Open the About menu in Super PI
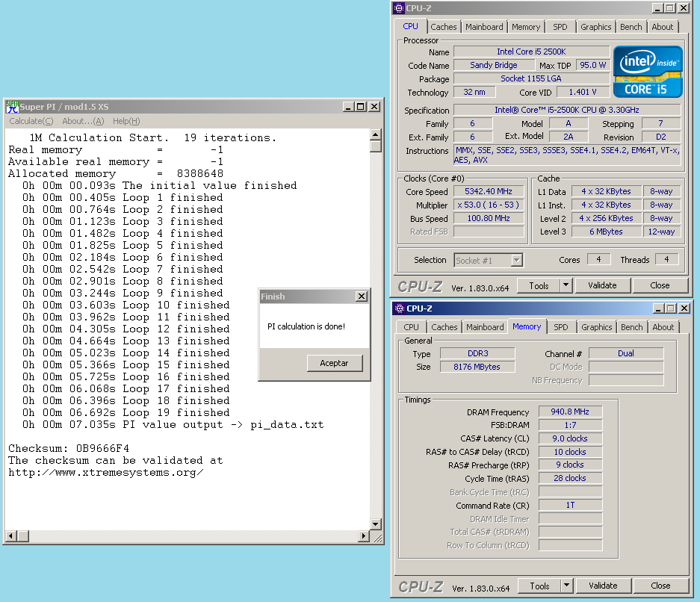 click(83, 121)
